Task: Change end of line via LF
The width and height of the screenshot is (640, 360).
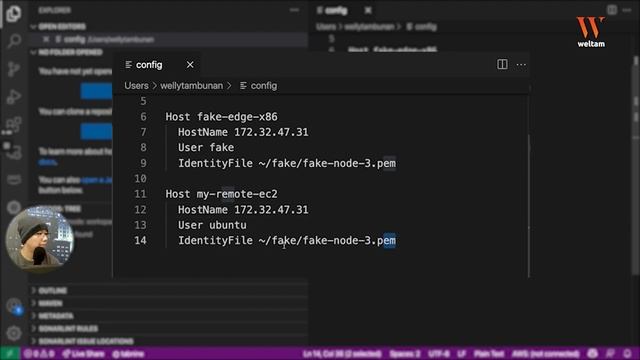Action: tap(462, 354)
